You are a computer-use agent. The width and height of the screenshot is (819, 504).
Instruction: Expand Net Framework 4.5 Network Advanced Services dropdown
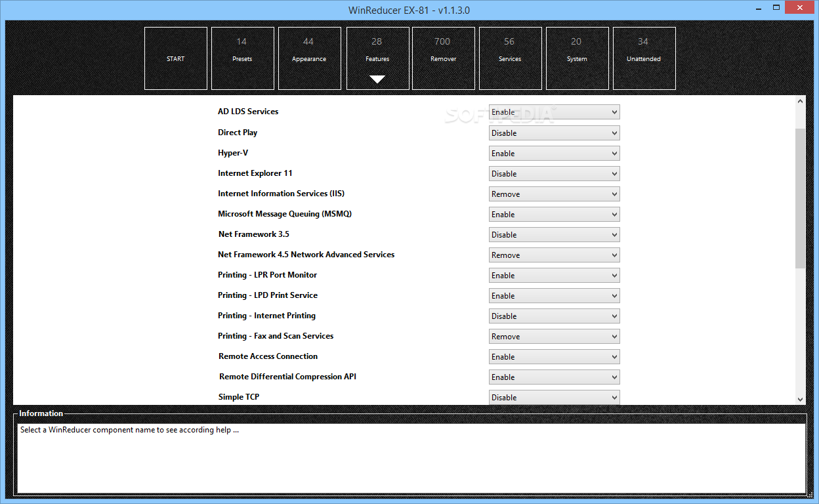click(555, 255)
